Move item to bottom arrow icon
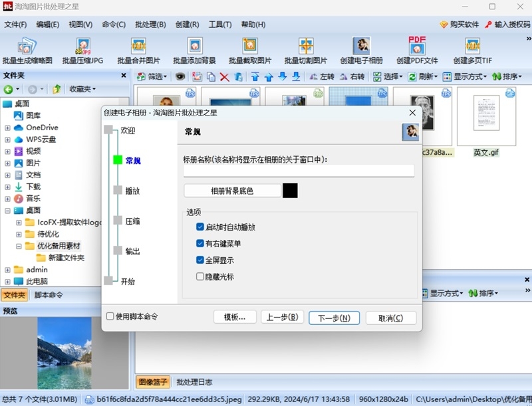Viewport: 532px width, 406px height. pyautogui.click(x=296, y=77)
